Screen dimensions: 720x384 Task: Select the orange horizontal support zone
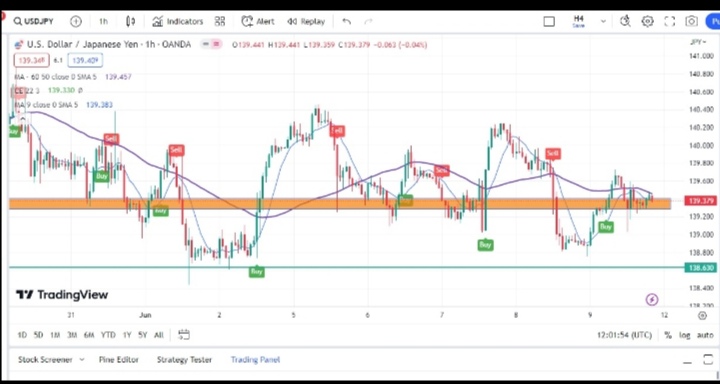tap(340, 203)
